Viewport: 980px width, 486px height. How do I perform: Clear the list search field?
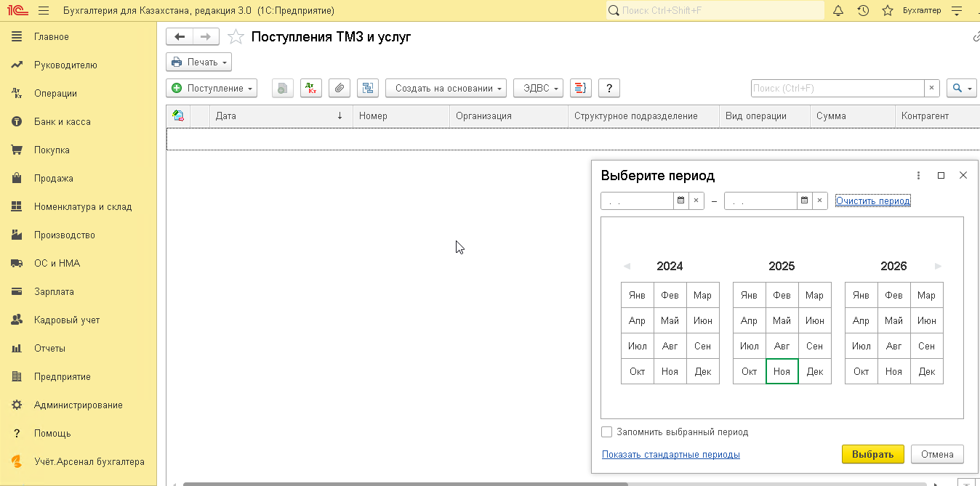tap(932, 89)
